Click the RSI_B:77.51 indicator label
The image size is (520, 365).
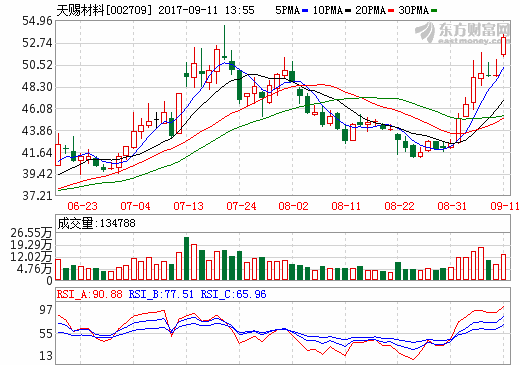tap(161, 294)
